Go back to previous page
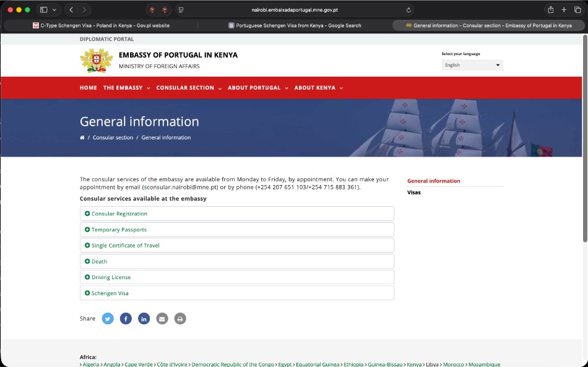588x367 pixels. pos(71,10)
